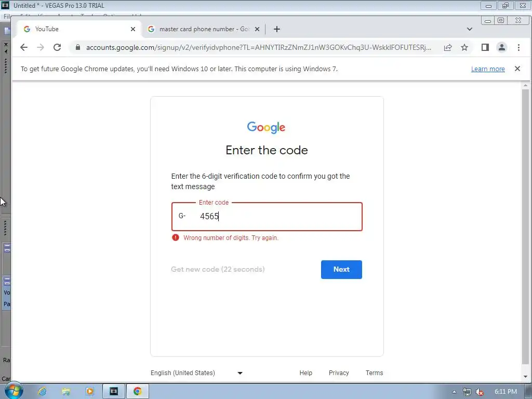
Task: Open the Chrome profile avatar
Action: pos(502,47)
